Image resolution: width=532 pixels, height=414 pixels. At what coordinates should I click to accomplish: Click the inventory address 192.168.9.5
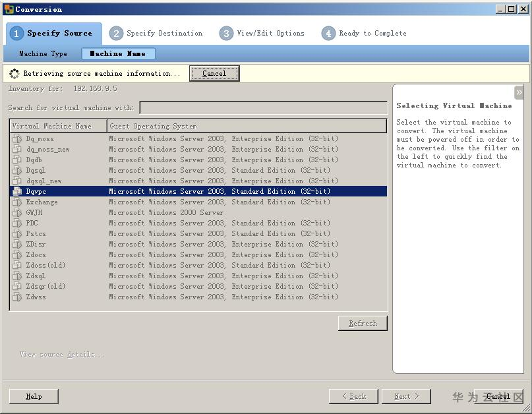pos(96,88)
